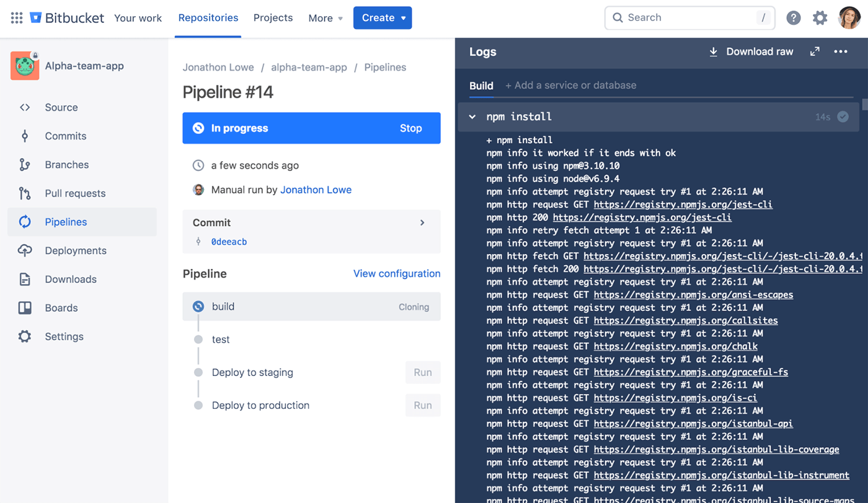Run the Deploy to production step
Screen dimensions: 868x503
point(423,405)
